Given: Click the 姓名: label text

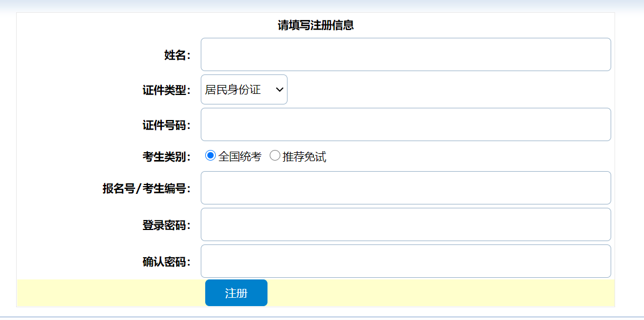Looking at the screenshot, I should tap(177, 55).
